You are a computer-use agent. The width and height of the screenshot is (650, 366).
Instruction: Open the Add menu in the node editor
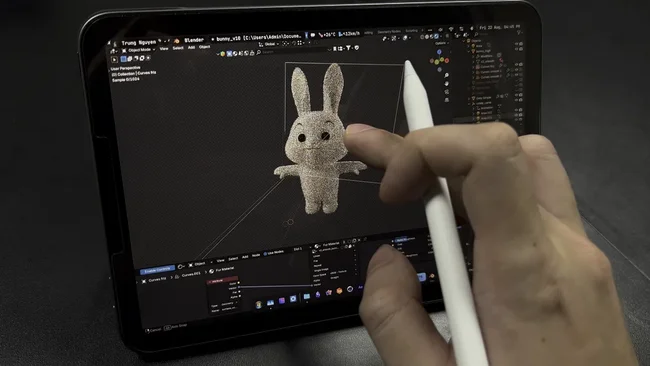(245, 257)
